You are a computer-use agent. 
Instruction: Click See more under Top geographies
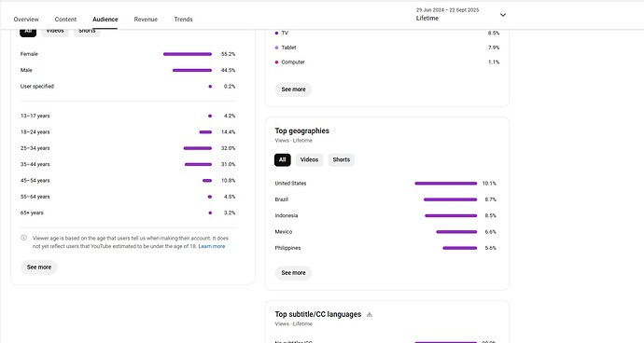pos(293,273)
